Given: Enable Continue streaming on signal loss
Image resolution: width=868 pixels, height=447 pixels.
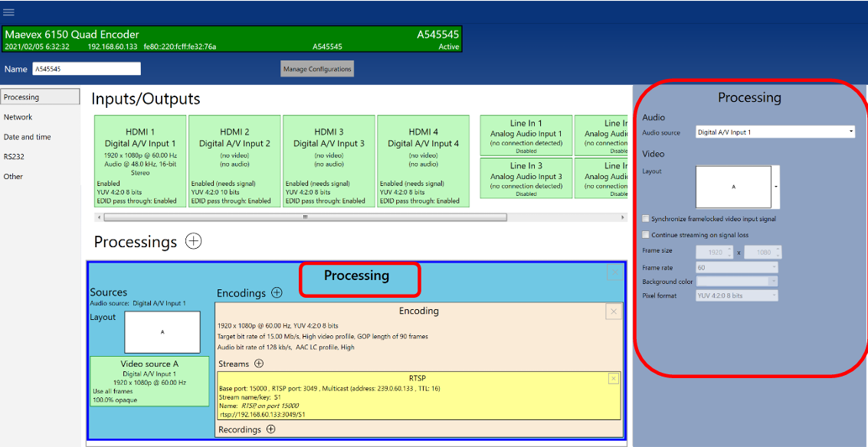Looking at the screenshot, I should point(646,234).
